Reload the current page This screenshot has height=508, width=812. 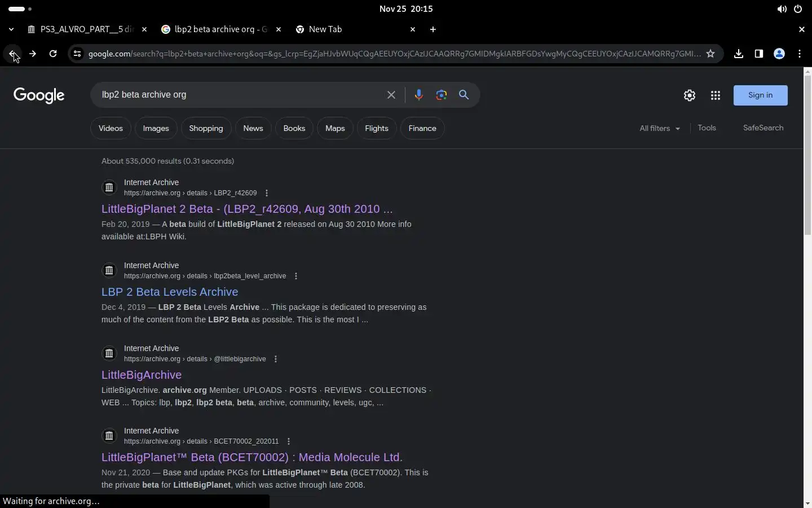coord(53,54)
